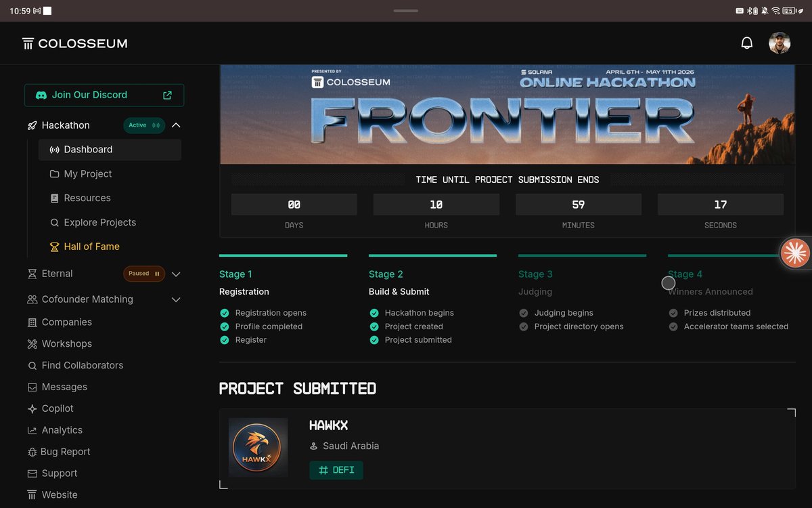Expand the Eternal section chevron

coord(176,274)
